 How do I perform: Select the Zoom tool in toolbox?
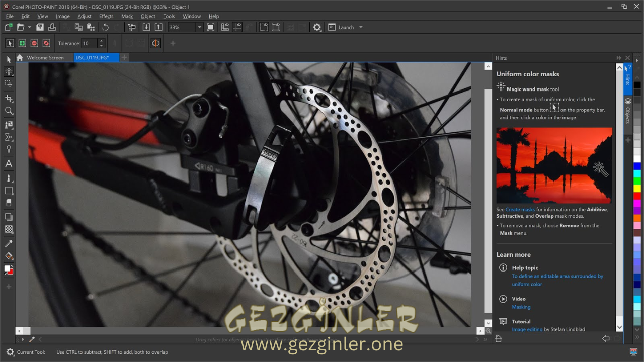point(9,111)
